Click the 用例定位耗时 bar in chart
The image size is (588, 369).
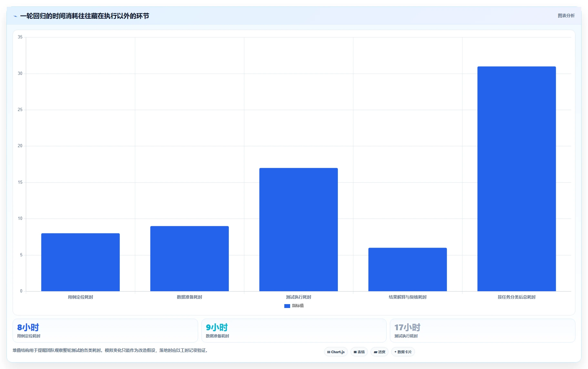click(x=80, y=262)
